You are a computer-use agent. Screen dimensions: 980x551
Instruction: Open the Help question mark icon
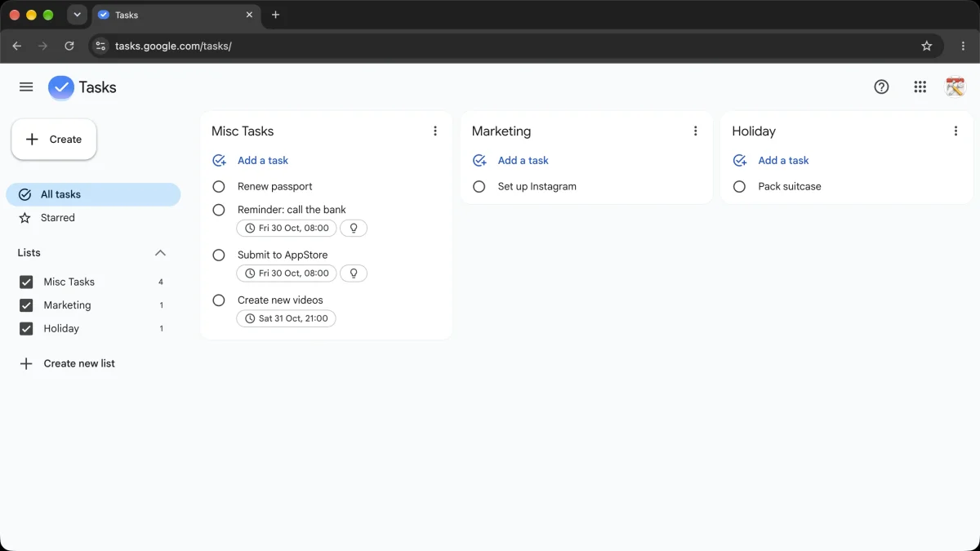881,87
